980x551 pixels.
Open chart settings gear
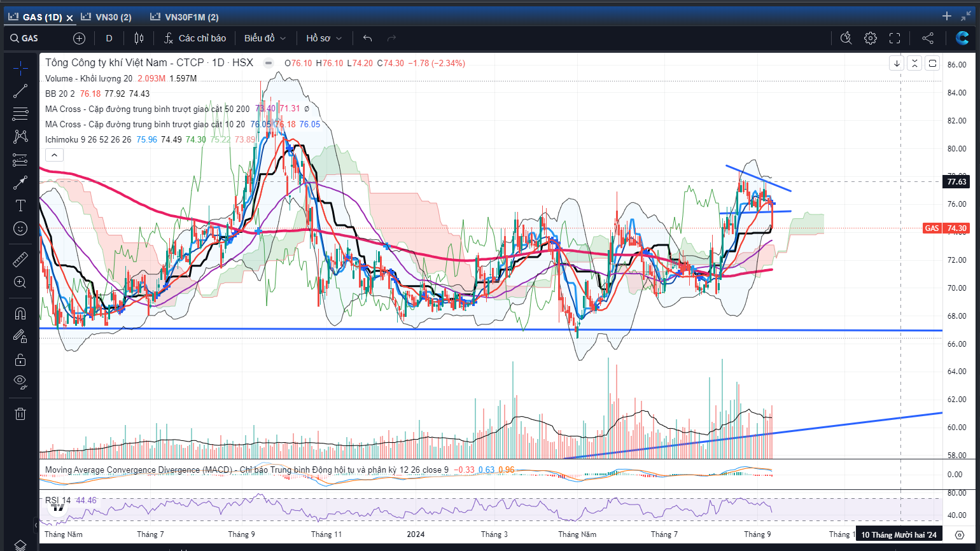click(871, 38)
